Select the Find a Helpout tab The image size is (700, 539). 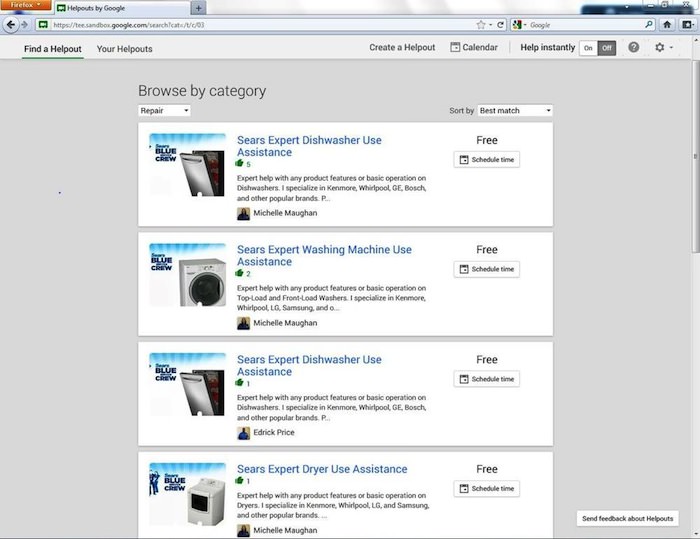pyautogui.click(x=54, y=48)
